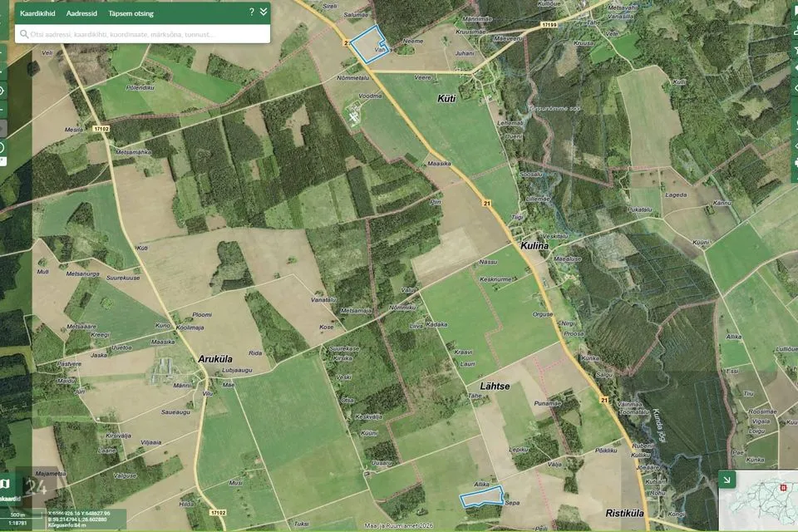
Task: Click the Kirsivälja farm label
Action: point(119,436)
